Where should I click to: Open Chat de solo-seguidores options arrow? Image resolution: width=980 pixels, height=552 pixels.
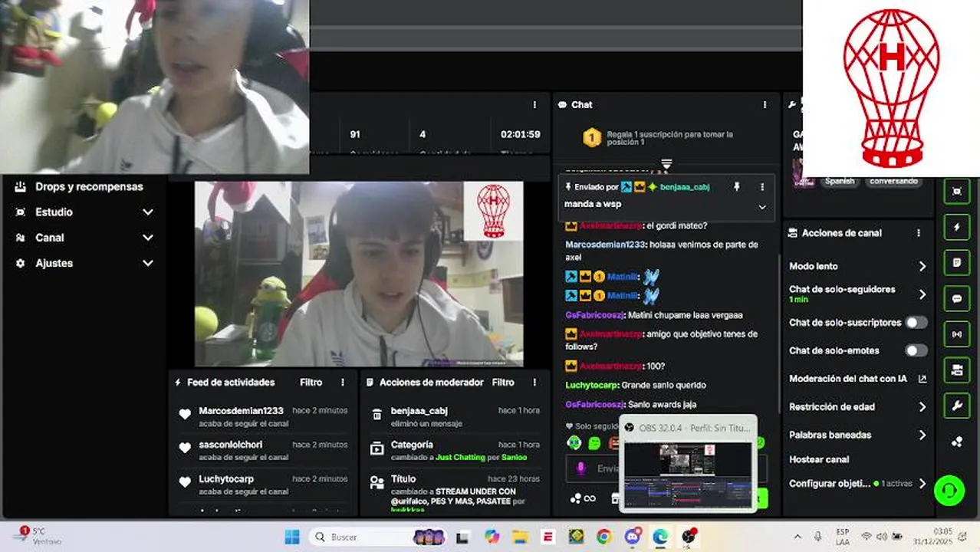click(922, 294)
